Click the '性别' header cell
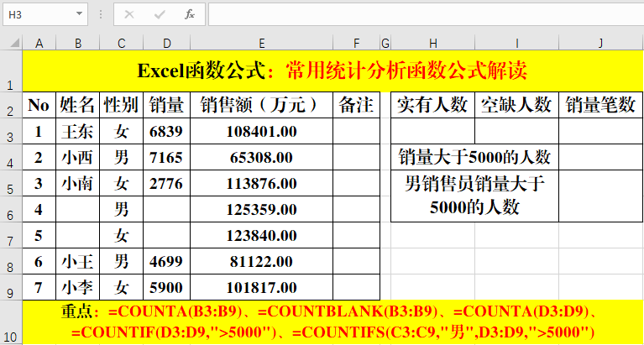644x345 pixels. click(x=121, y=105)
